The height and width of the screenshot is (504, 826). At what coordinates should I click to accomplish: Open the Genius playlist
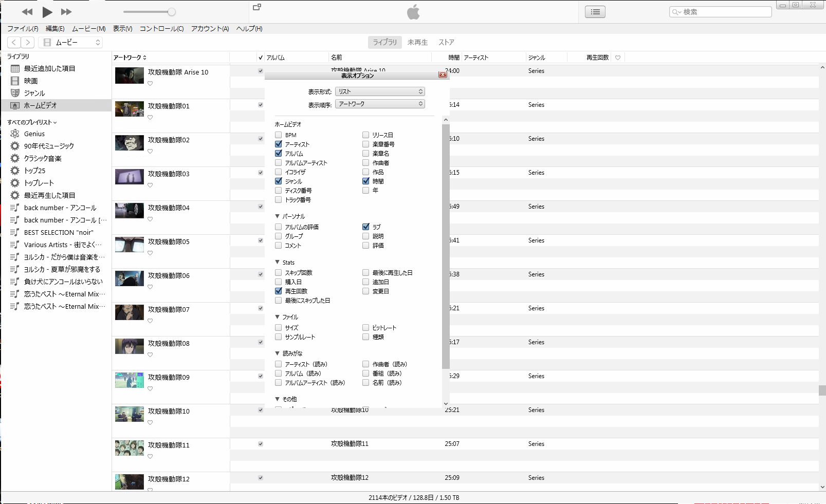tap(56, 134)
